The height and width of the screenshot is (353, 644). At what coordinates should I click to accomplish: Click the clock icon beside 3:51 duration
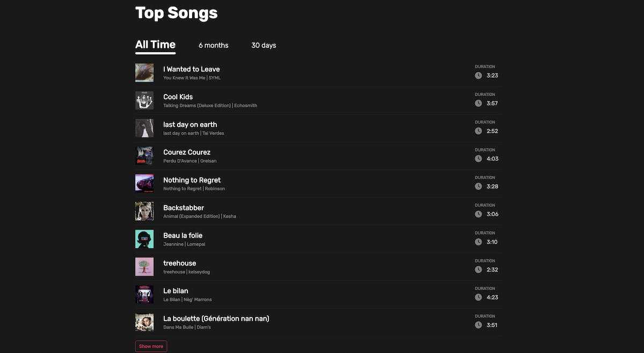[478, 325]
